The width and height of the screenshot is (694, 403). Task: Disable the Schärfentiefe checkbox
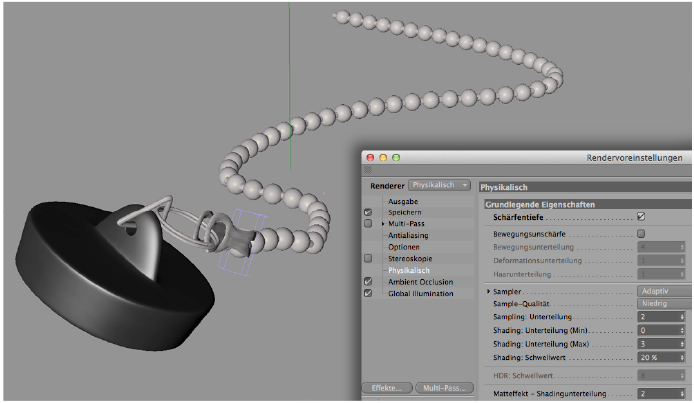click(x=641, y=216)
